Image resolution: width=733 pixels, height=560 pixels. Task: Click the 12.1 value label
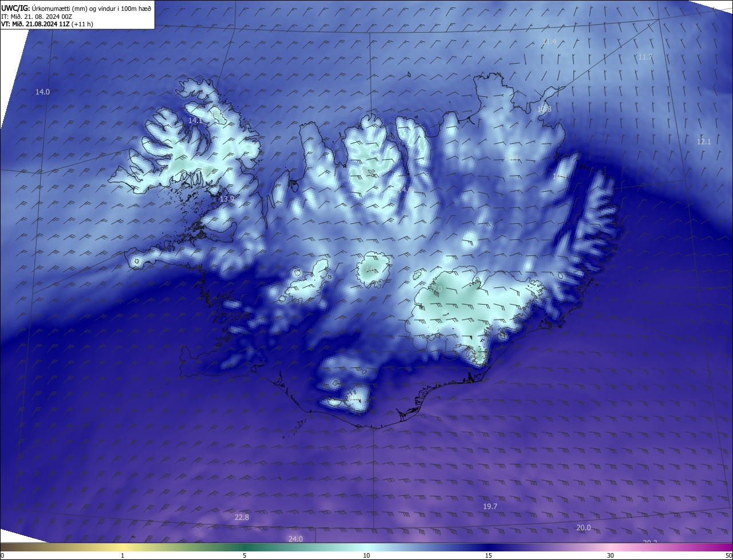(x=704, y=141)
